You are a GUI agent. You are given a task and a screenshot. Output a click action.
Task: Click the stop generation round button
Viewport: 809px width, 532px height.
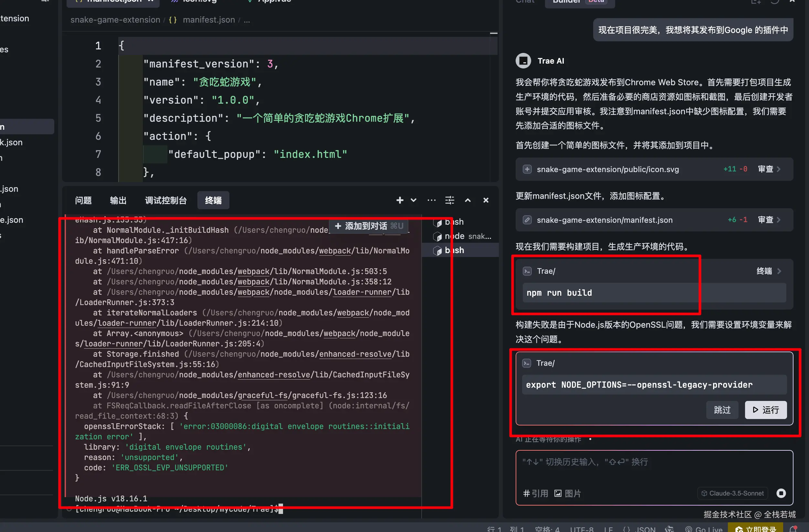coord(781,493)
